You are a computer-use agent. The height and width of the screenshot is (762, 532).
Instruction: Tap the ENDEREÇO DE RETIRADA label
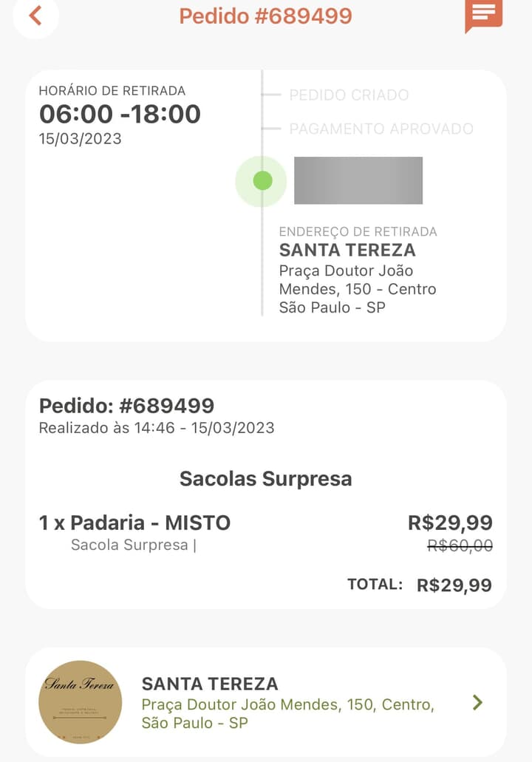click(x=358, y=231)
